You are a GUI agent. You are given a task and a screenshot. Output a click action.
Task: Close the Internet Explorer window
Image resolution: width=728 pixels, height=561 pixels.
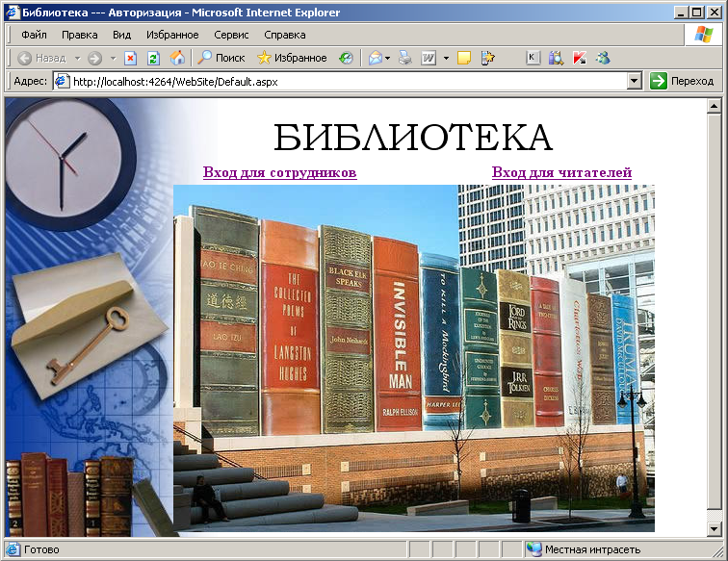pyautogui.click(x=715, y=13)
